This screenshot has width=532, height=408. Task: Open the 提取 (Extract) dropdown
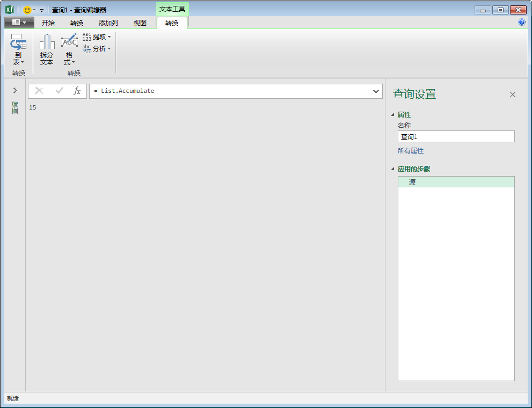click(97, 37)
